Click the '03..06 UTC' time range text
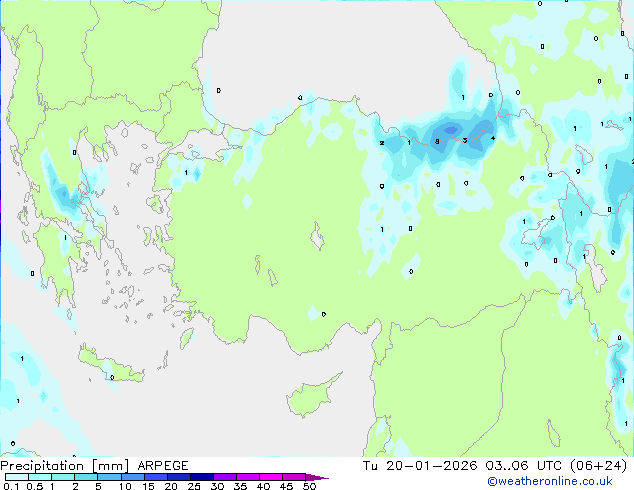The height and width of the screenshot is (490, 634). [524, 466]
